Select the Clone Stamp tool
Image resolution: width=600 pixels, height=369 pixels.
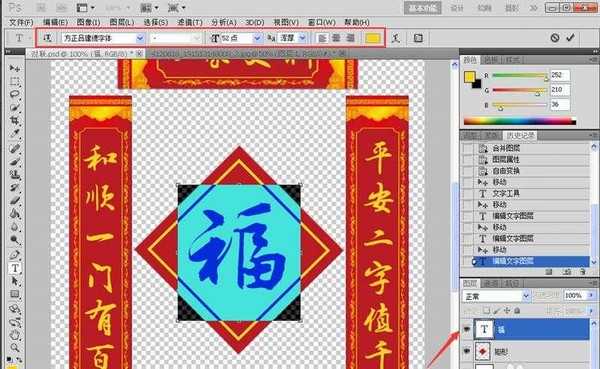(x=15, y=175)
